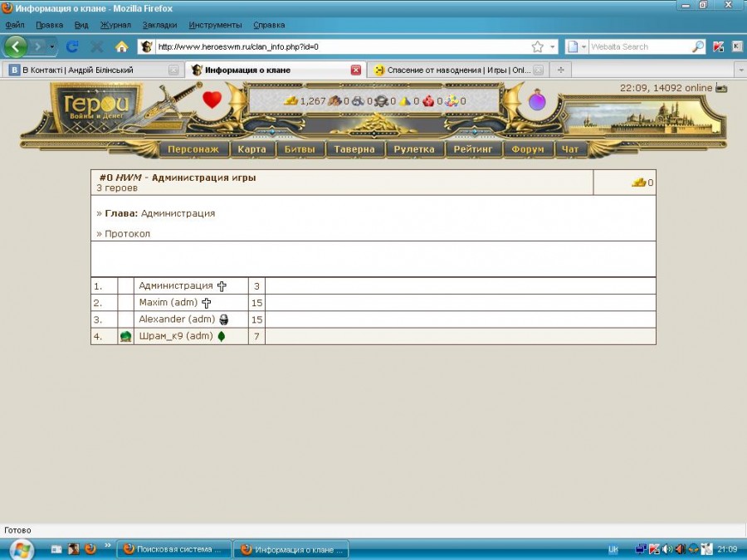Viewport: 747px width, 560px height.
Task: Click the Stop loading X icon
Action: pos(97,46)
